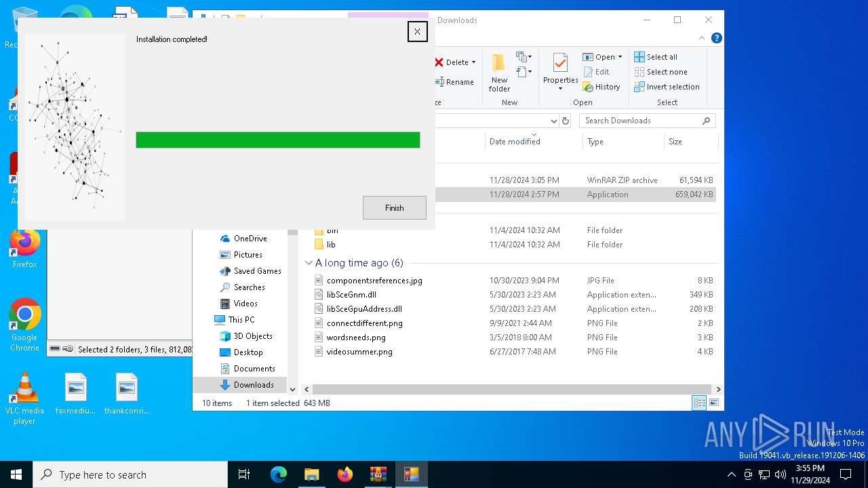The width and height of the screenshot is (868, 488).
Task: Open Explorer Help question mark icon
Action: [x=716, y=38]
